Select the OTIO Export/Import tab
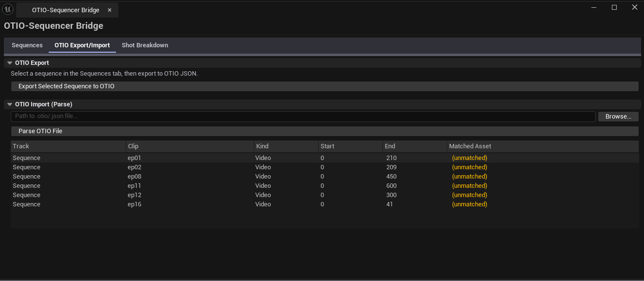This screenshot has height=281, width=644. (x=82, y=45)
